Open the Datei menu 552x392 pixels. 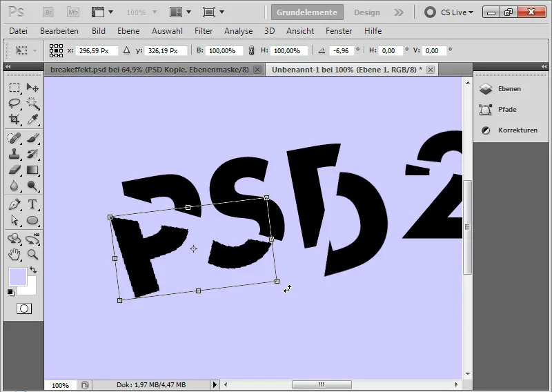pyautogui.click(x=19, y=31)
